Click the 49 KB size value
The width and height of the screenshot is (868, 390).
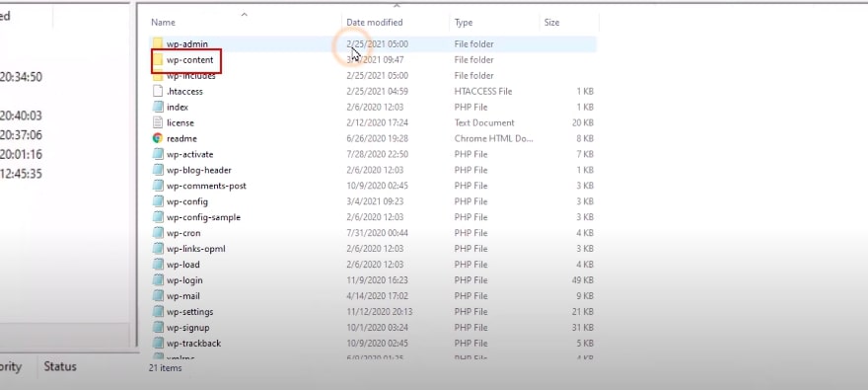point(582,280)
